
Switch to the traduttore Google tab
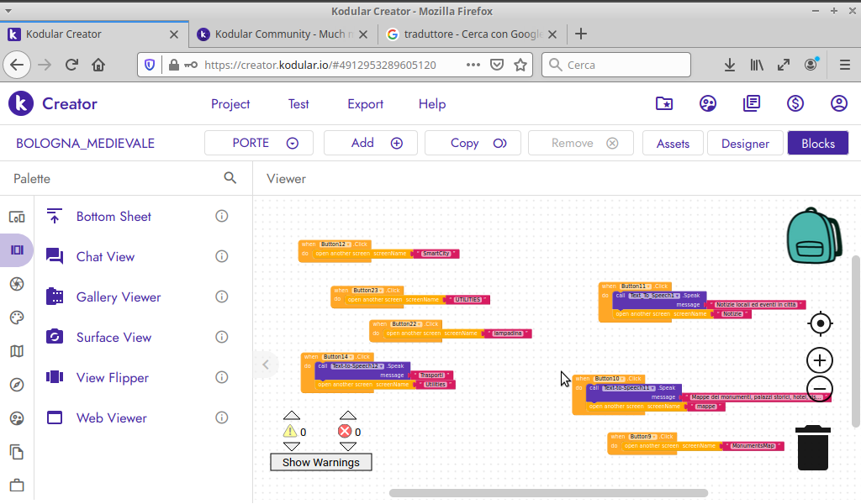[473, 34]
